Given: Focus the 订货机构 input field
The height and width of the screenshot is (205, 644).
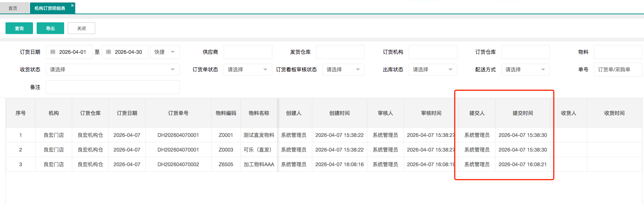Looking at the screenshot, I should 433,52.
